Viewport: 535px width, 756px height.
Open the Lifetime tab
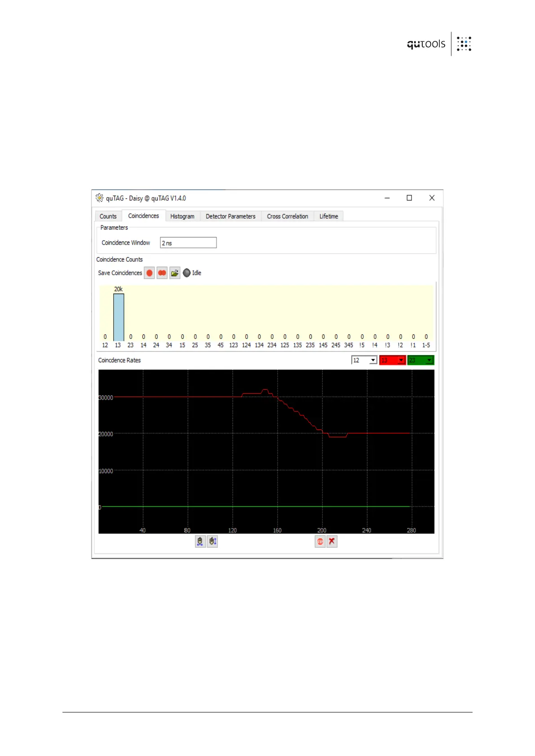tap(329, 216)
